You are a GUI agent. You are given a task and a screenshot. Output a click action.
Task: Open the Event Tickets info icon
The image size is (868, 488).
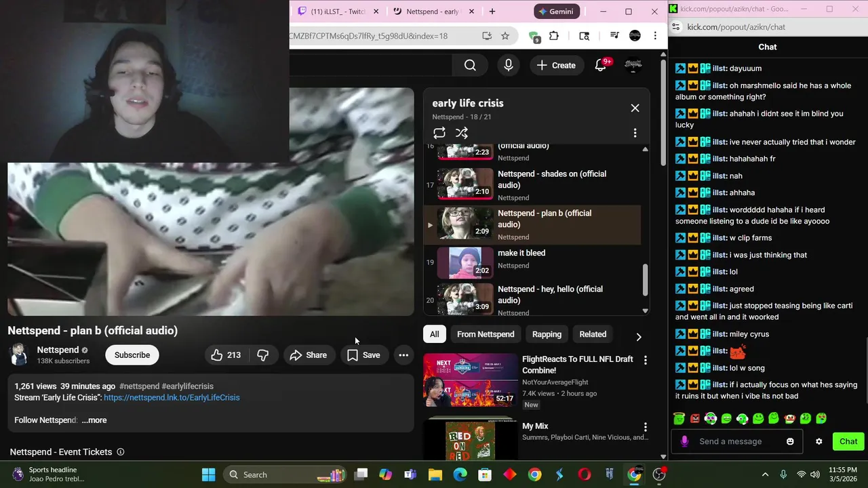point(121,452)
